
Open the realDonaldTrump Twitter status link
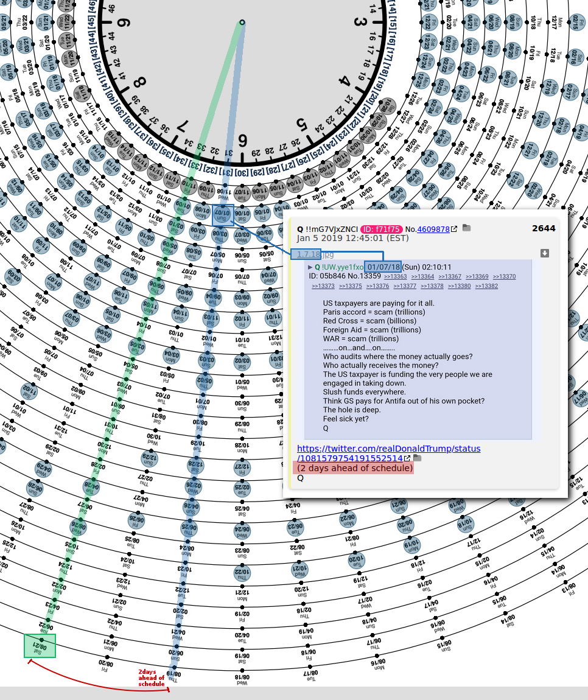388,453
